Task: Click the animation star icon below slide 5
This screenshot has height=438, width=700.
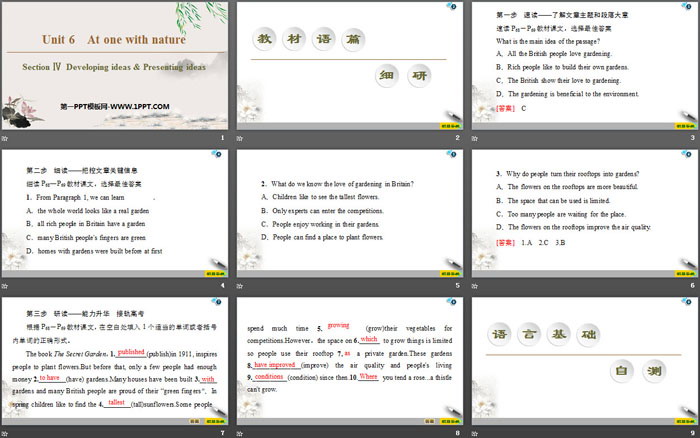Action: [240, 284]
